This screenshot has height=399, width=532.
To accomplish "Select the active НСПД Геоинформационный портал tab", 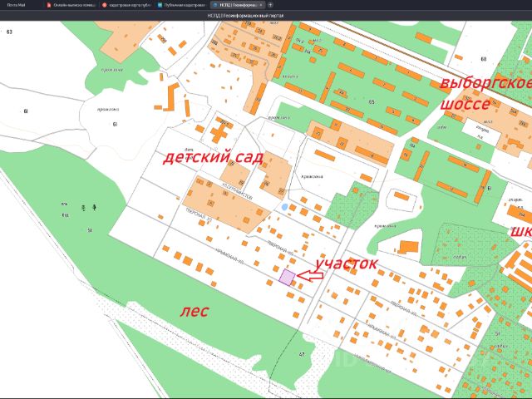I will point(237,5).
